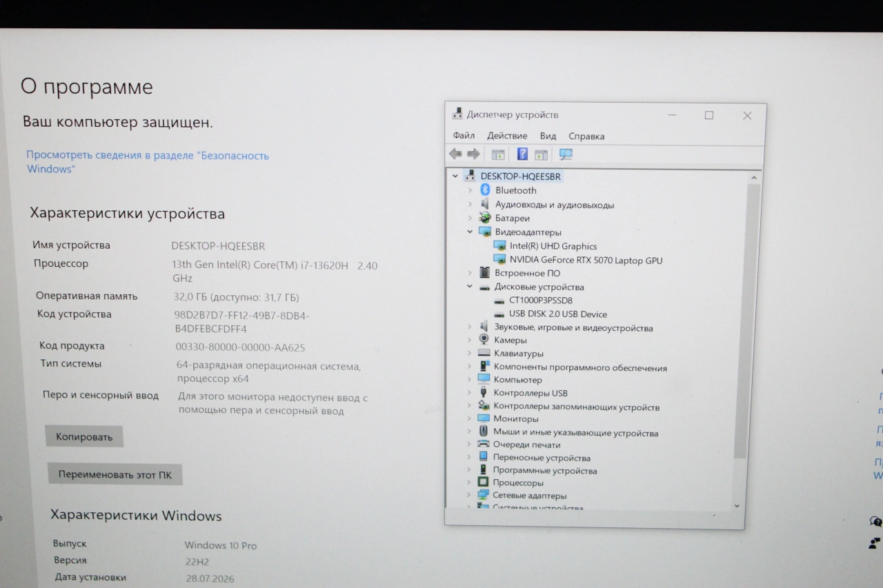Open the Действие menu
Screen dimensions: 883x588
point(507,136)
